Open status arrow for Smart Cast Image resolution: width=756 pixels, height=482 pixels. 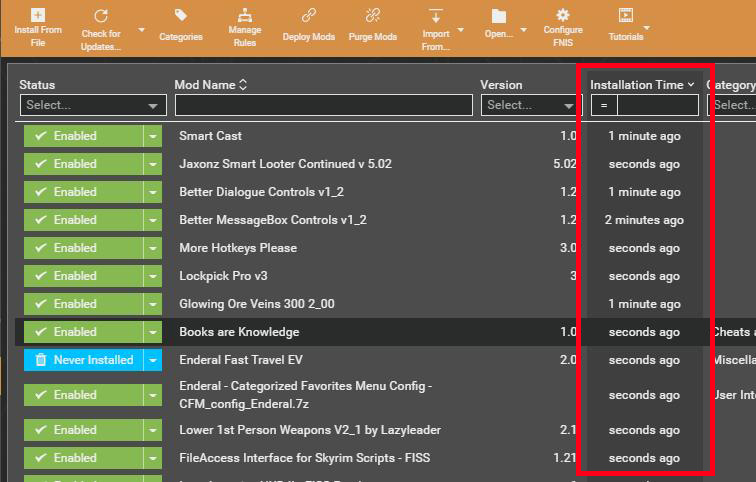click(153, 136)
